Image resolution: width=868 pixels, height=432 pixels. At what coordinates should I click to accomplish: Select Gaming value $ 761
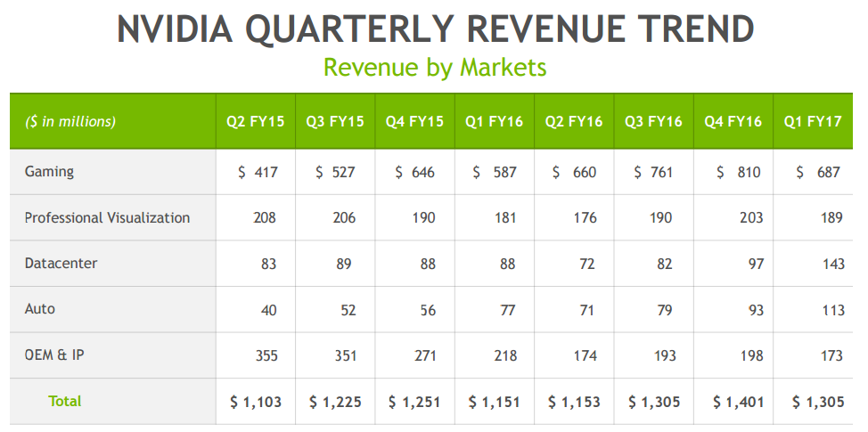click(x=653, y=173)
